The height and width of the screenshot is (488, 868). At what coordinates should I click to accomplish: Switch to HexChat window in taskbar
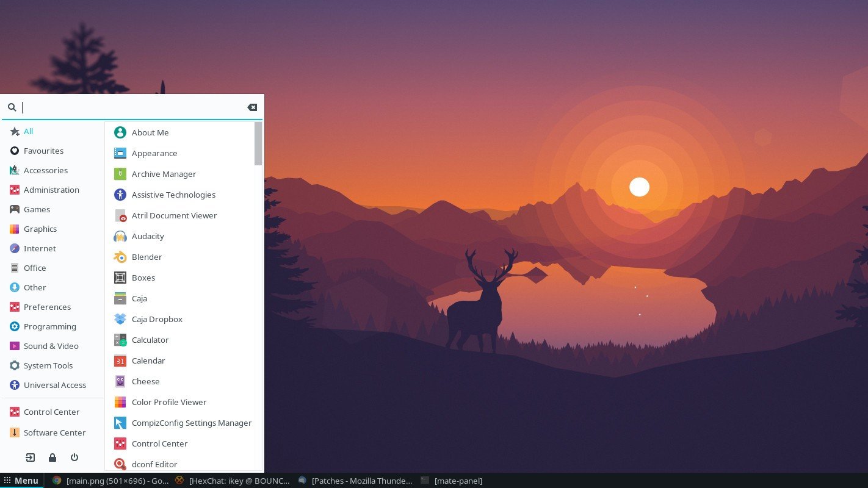[x=232, y=481]
